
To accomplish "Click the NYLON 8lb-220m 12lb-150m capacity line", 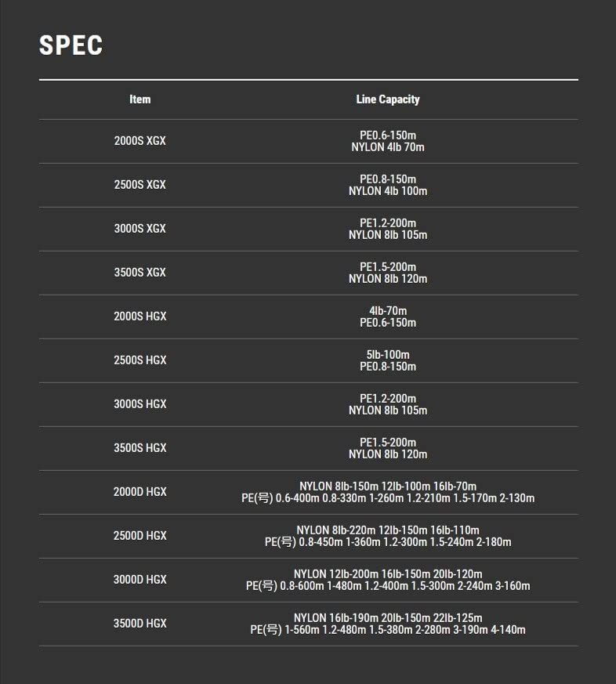I will (x=388, y=530).
